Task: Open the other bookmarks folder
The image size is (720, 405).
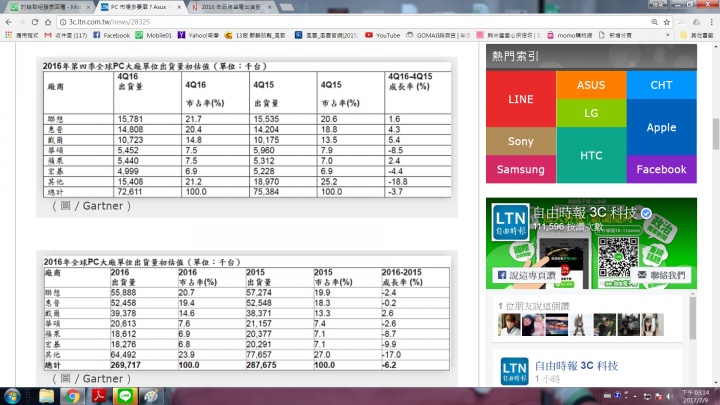Action: pyautogui.click(x=697, y=35)
